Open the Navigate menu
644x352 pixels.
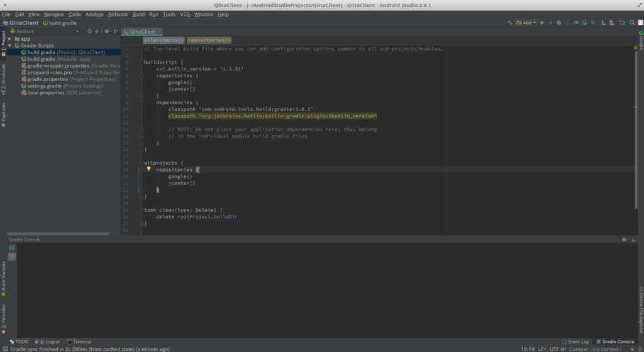coord(54,14)
